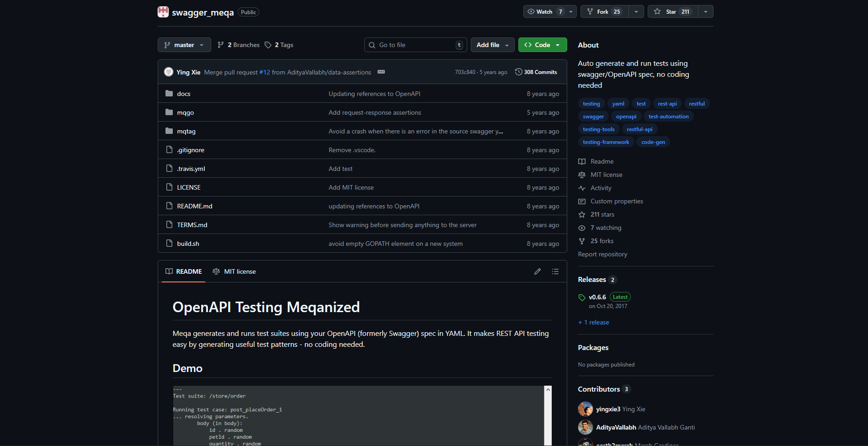Open commit 'Add request-response assertions'
The width and height of the screenshot is (868, 446).
(x=375, y=112)
